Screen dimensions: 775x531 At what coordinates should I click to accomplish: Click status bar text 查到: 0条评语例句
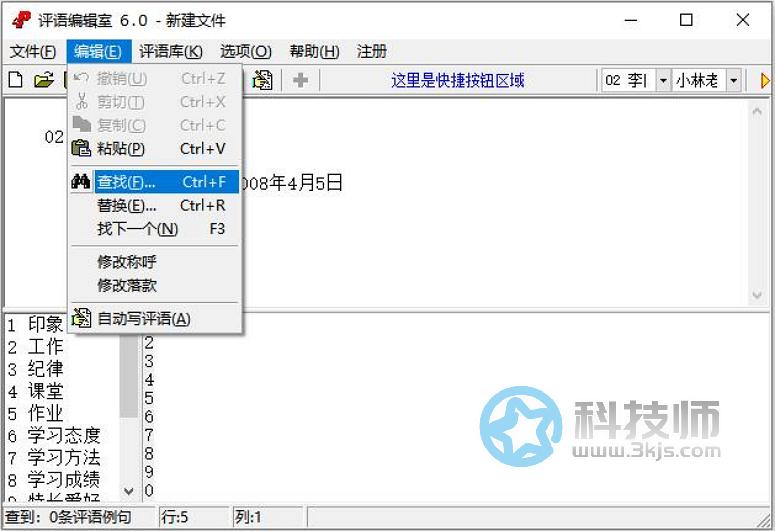point(68,517)
